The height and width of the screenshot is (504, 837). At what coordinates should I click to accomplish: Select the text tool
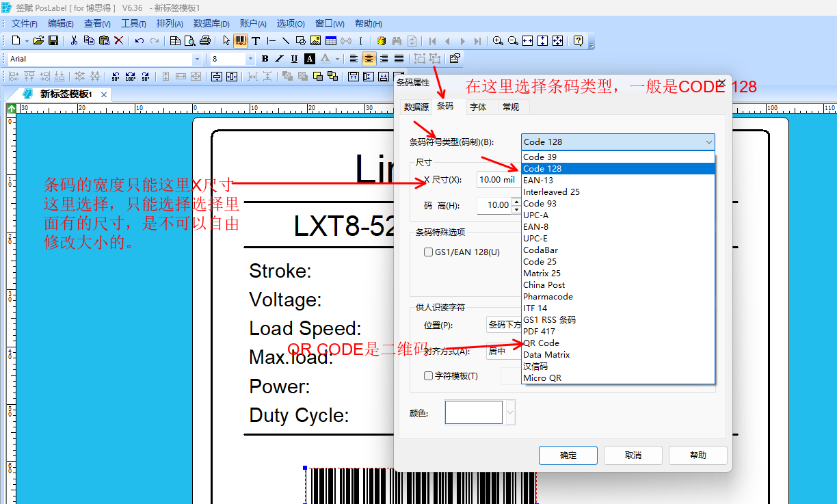(256, 41)
